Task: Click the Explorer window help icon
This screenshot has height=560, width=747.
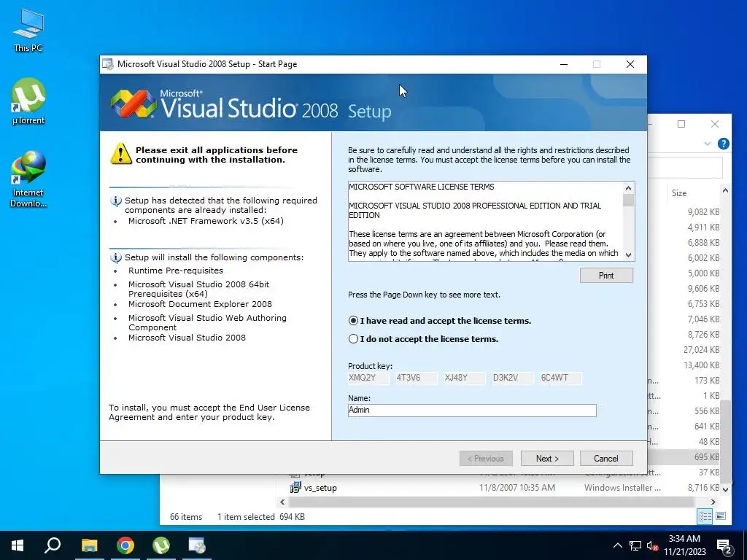Action: click(723, 144)
